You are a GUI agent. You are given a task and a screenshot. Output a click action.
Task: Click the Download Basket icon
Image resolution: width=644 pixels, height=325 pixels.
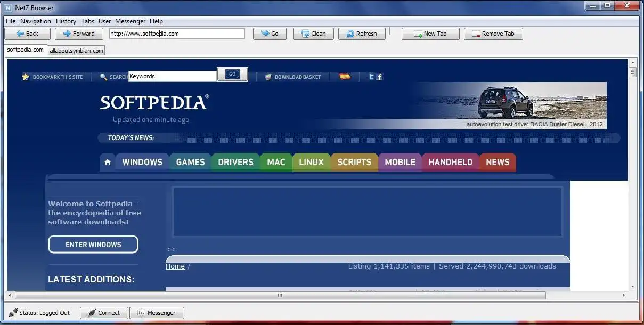(x=268, y=77)
